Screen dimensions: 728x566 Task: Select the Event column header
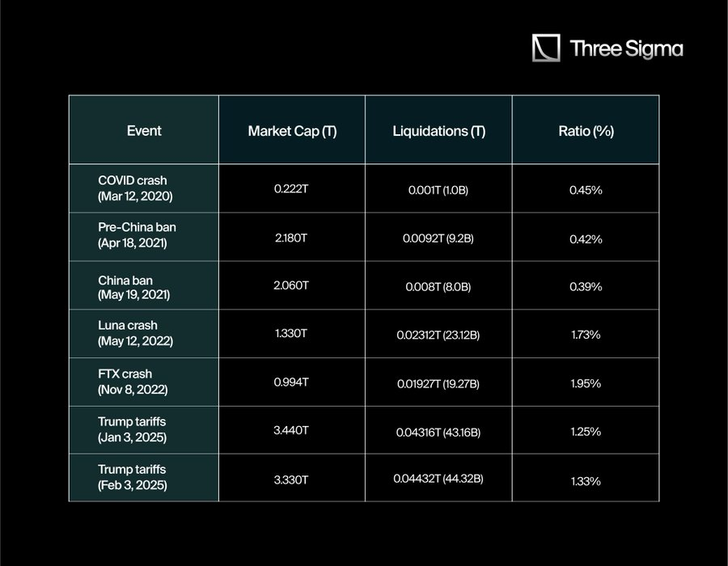pos(144,131)
